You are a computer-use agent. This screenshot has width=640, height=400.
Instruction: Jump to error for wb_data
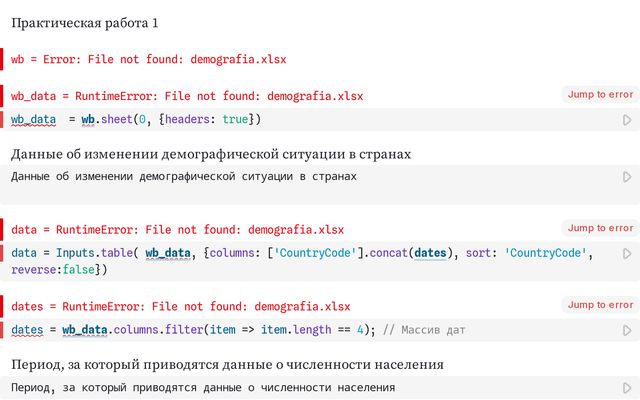600,94
